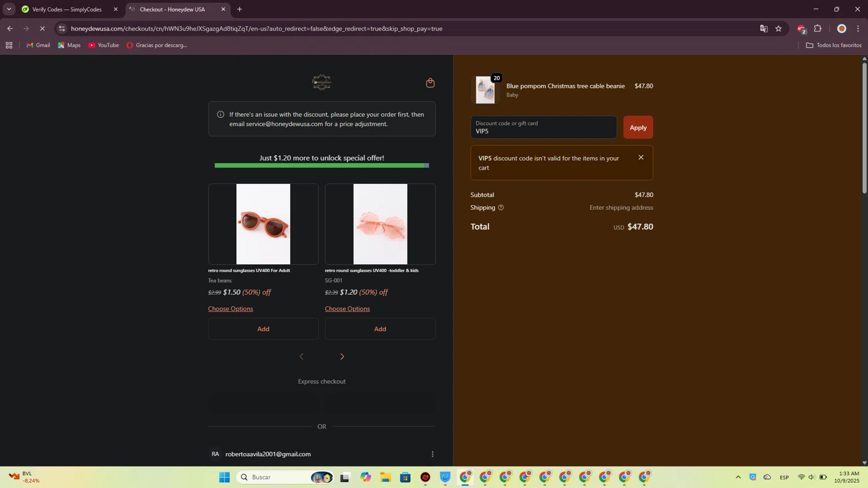Open the BVL stock widget
The image size is (868, 488).
(23, 477)
